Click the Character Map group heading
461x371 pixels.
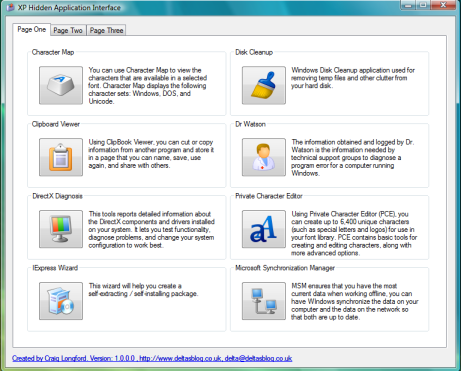[x=53, y=52]
